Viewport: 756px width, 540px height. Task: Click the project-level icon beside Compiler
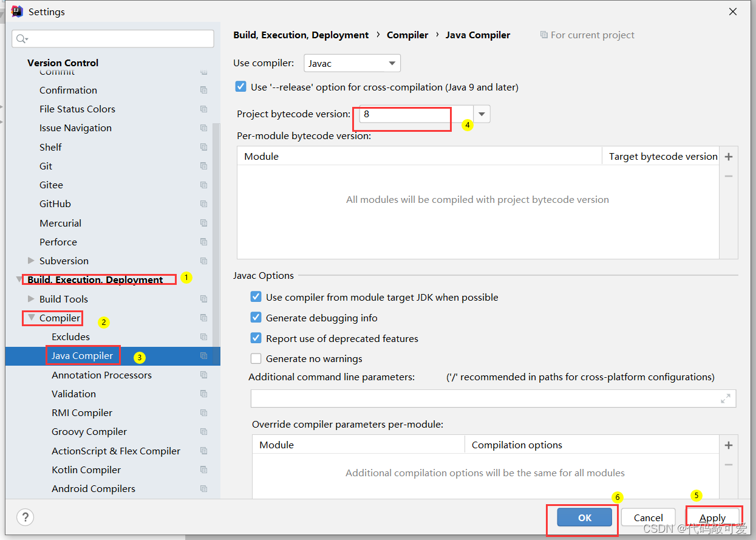[203, 318]
